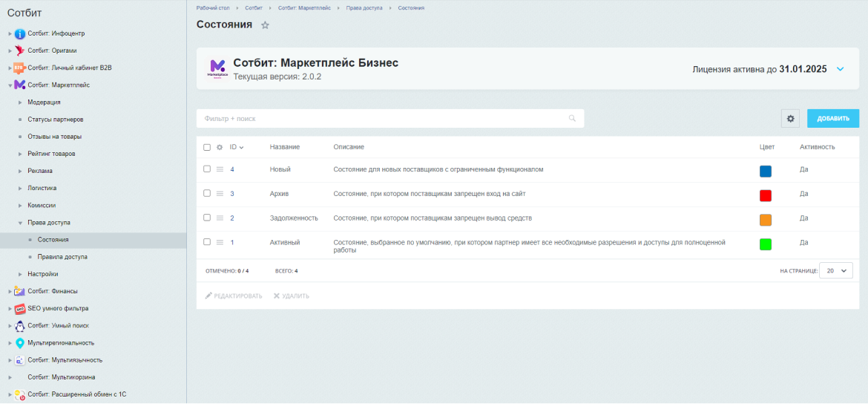Click the Сотбит: Инфоцентр info icon
Viewport: 868px width, 404px height.
(20, 34)
